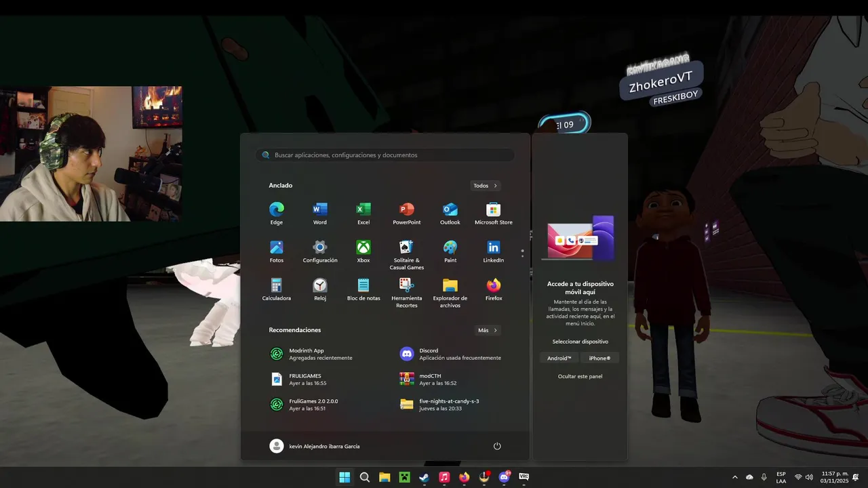
Task: Open the clock and date 11:57 p. m.
Action: (834, 477)
